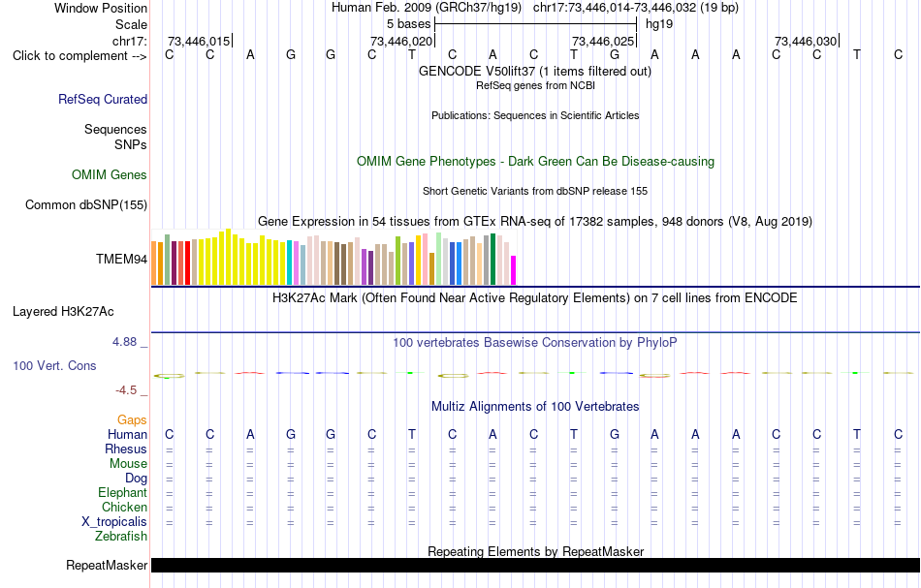Open 'Publications: Sequences in Scientific Articles' title
921x588 pixels.
click(x=535, y=115)
